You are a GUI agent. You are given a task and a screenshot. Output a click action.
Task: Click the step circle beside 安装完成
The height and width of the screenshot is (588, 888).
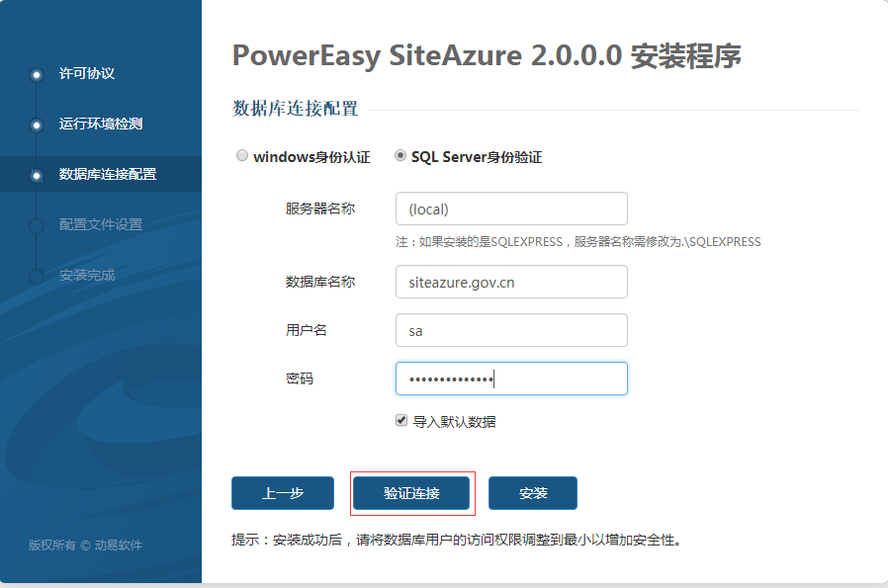tap(37, 276)
